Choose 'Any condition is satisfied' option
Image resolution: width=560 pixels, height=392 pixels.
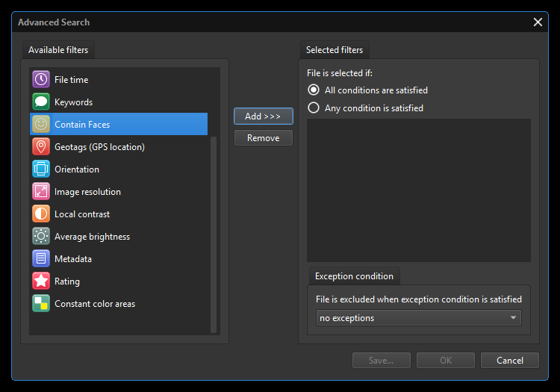click(x=314, y=108)
